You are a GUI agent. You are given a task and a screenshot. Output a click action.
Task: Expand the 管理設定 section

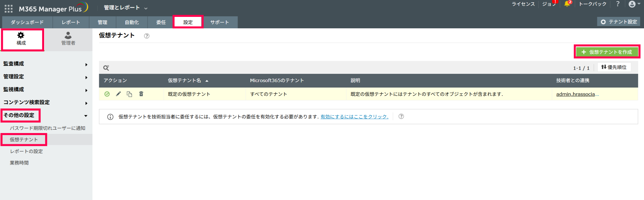(46, 77)
